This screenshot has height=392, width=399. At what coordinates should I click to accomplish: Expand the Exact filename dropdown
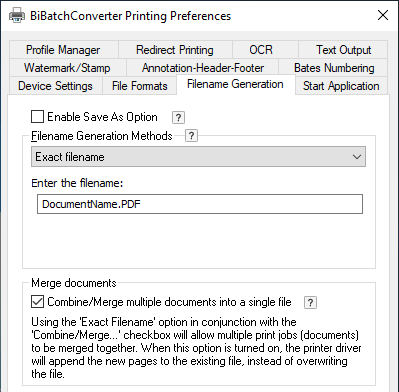click(198, 157)
